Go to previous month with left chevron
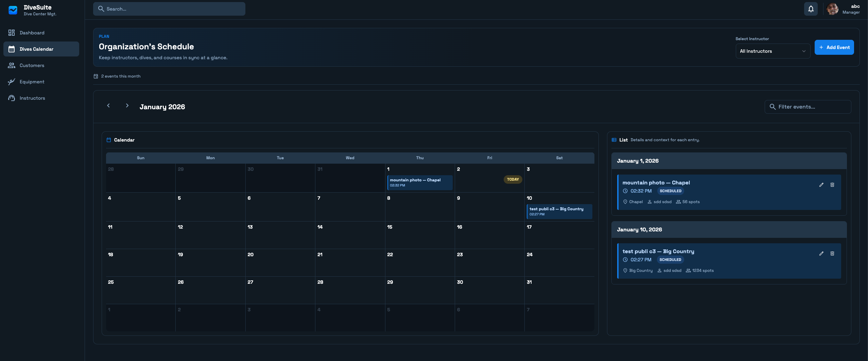This screenshot has width=868, height=361. pos(108,105)
